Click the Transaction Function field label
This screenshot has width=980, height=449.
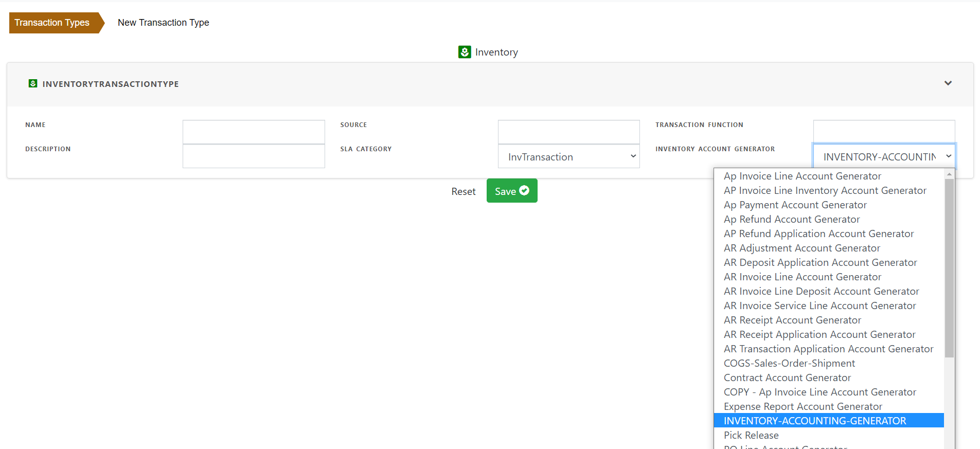[x=699, y=125]
